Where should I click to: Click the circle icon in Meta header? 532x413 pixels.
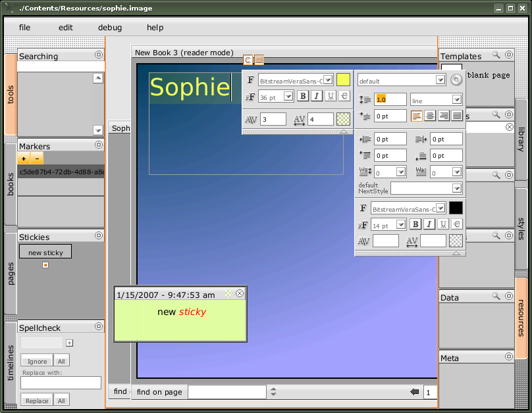pyautogui.click(x=508, y=356)
